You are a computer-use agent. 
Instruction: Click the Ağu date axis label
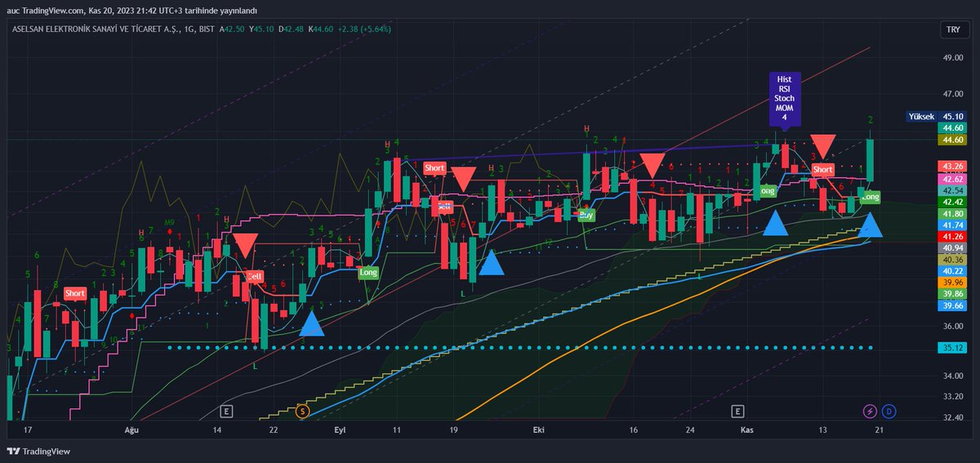click(131, 429)
